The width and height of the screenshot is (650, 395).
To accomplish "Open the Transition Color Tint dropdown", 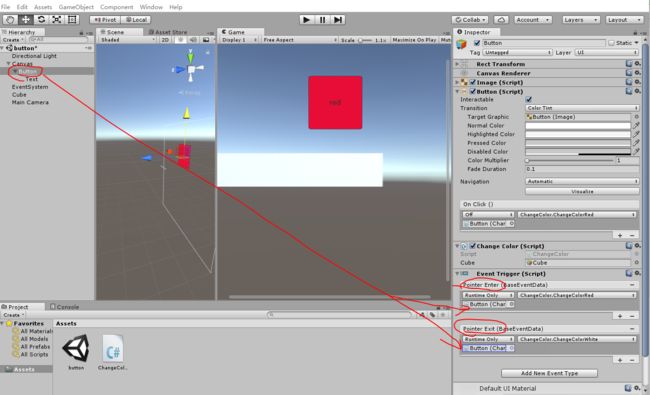I will coord(582,108).
